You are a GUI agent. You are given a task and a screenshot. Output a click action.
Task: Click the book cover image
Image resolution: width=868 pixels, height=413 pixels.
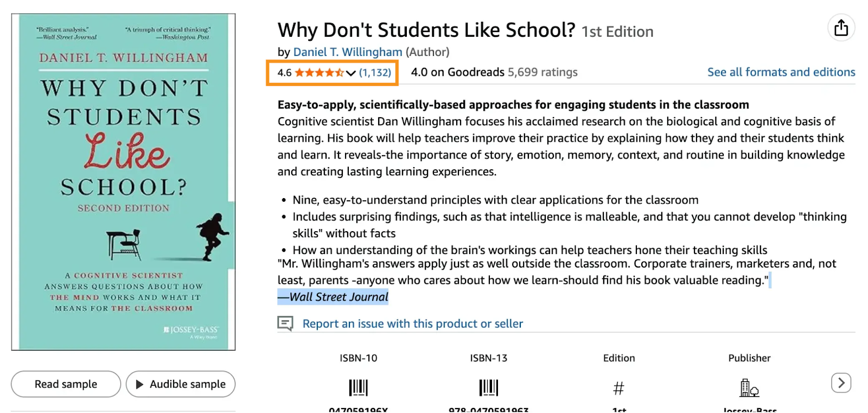[x=124, y=182]
